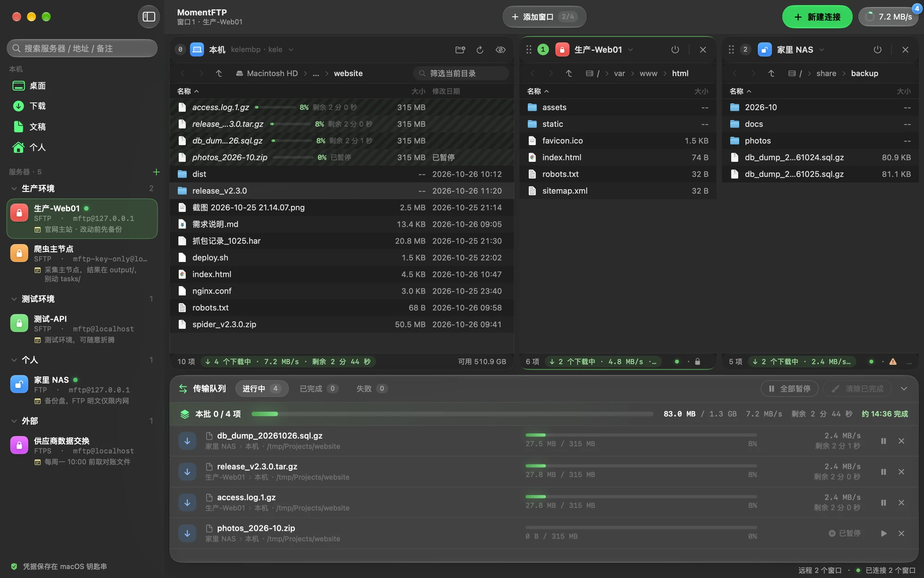Screen dimensions: 924x578
Task: Click 全部暂停 button
Action: coord(789,389)
